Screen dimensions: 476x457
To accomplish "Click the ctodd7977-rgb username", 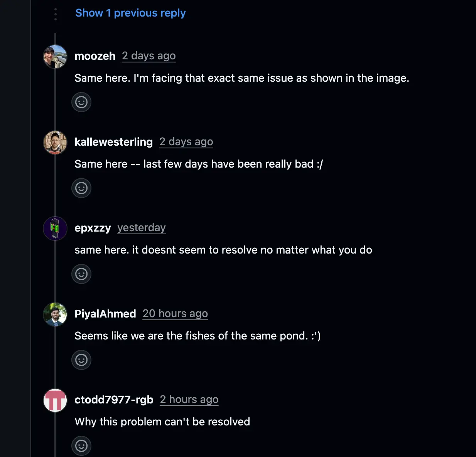I will tap(114, 400).
